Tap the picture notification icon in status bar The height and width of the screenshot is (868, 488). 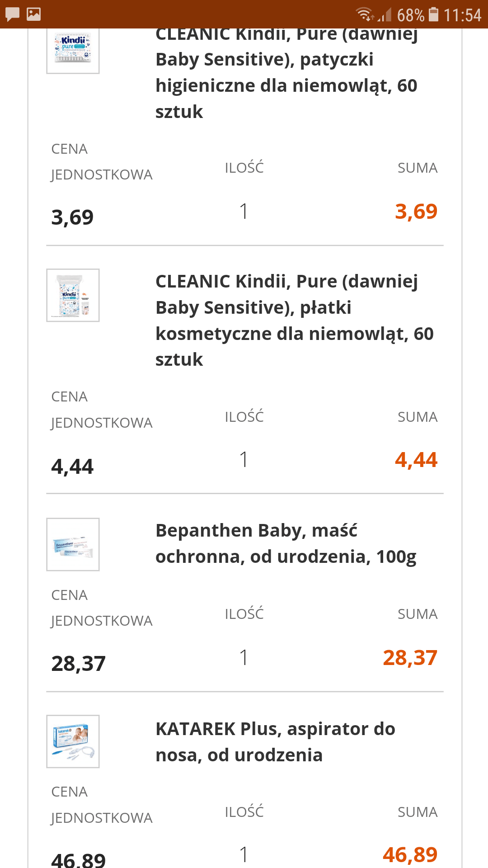click(34, 14)
